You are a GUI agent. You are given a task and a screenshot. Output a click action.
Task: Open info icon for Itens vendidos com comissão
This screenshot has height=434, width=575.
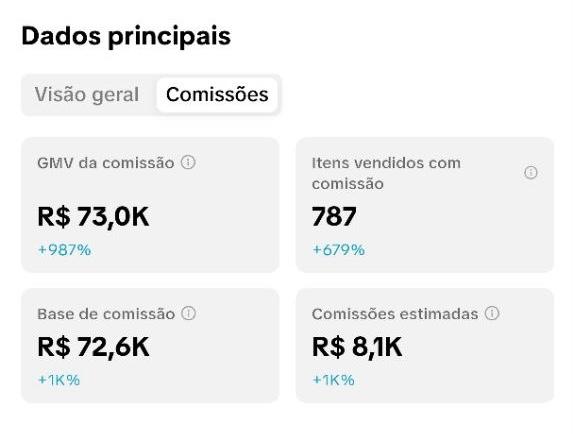pyautogui.click(x=531, y=172)
